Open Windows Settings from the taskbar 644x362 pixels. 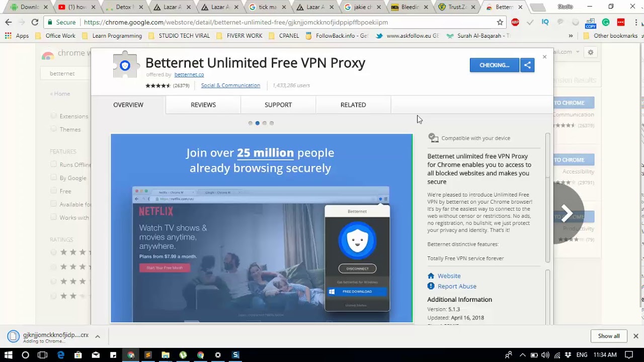click(218, 355)
